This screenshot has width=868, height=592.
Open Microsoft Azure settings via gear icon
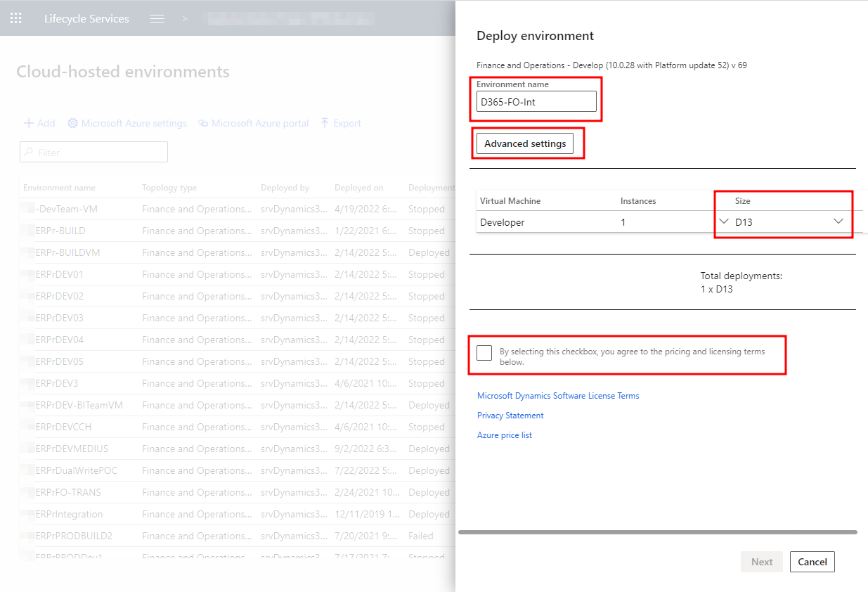pyautogui.click(x=72, y=123)
